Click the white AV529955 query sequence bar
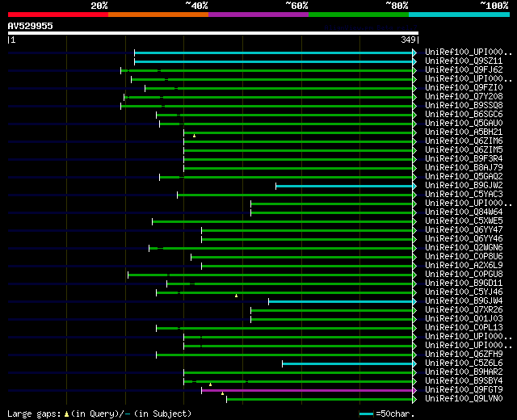517x420 pixels. (x=213, y=33)
